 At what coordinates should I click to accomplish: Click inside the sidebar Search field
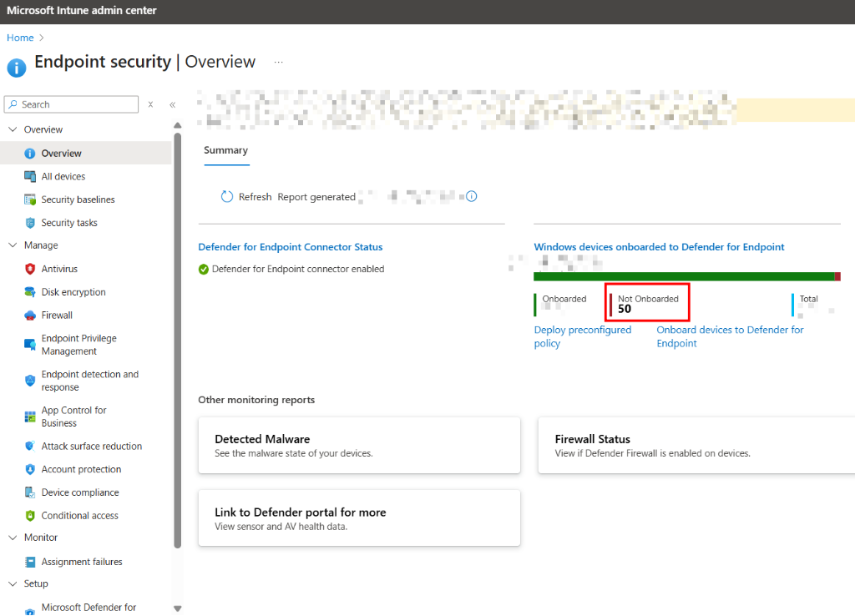coord(71,104)
